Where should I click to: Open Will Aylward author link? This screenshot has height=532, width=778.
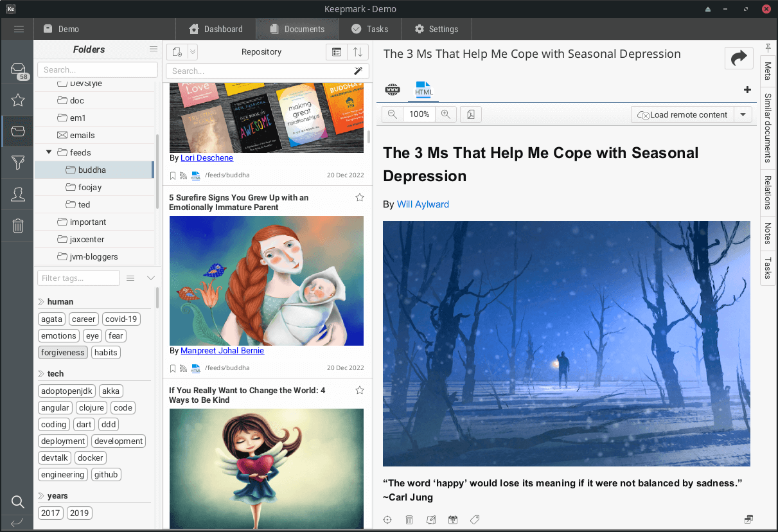pos(423,204)
